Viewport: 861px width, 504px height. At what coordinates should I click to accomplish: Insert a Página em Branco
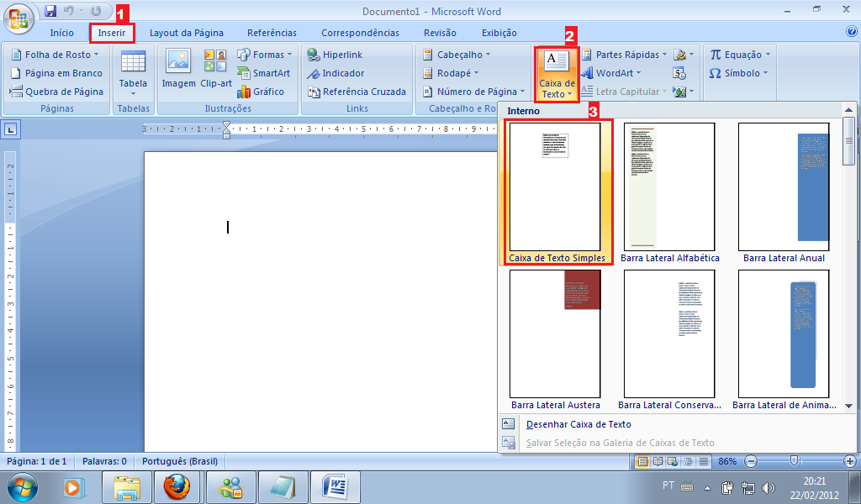[56, 73]
